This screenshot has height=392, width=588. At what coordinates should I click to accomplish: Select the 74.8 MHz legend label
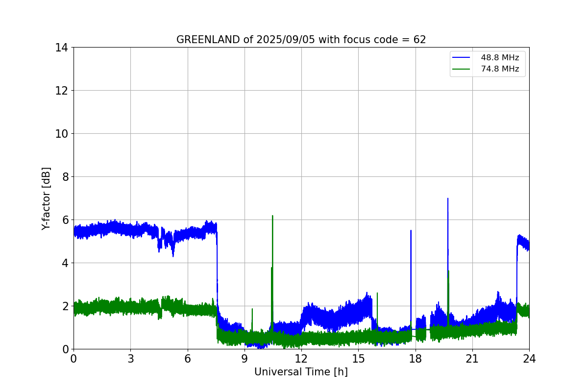click(500, 69)
